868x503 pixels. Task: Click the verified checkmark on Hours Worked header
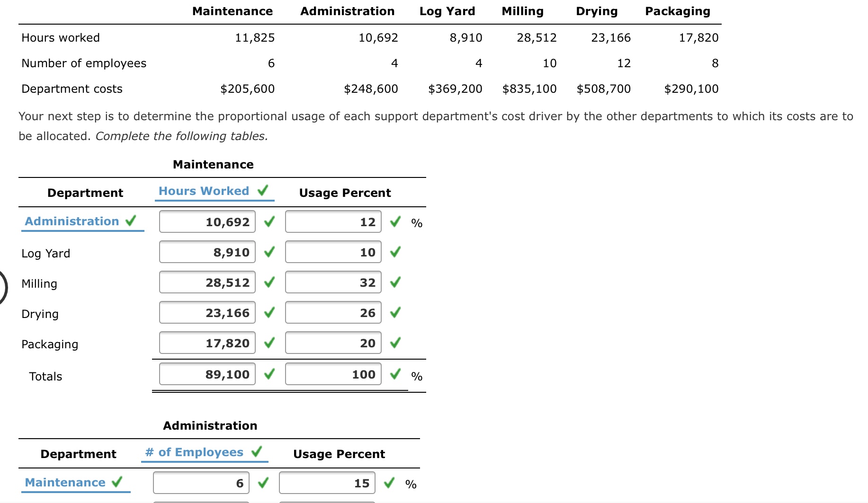tap(262, 191)
